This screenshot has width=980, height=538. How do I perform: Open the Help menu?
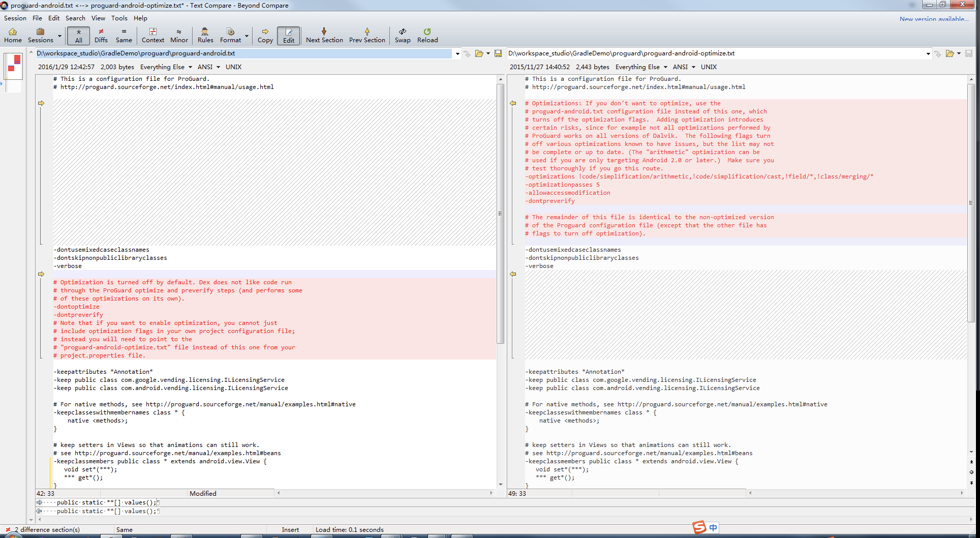140,18
